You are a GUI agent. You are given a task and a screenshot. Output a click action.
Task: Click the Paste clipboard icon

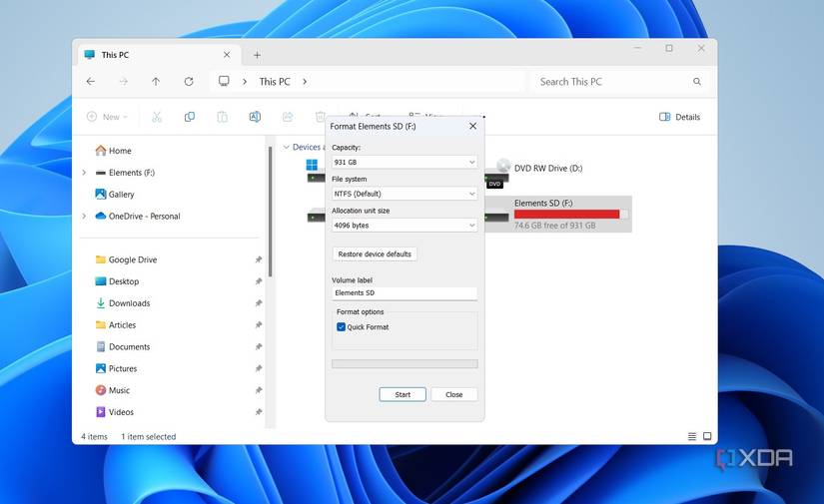pyautogui.click(x=223, y=117)
